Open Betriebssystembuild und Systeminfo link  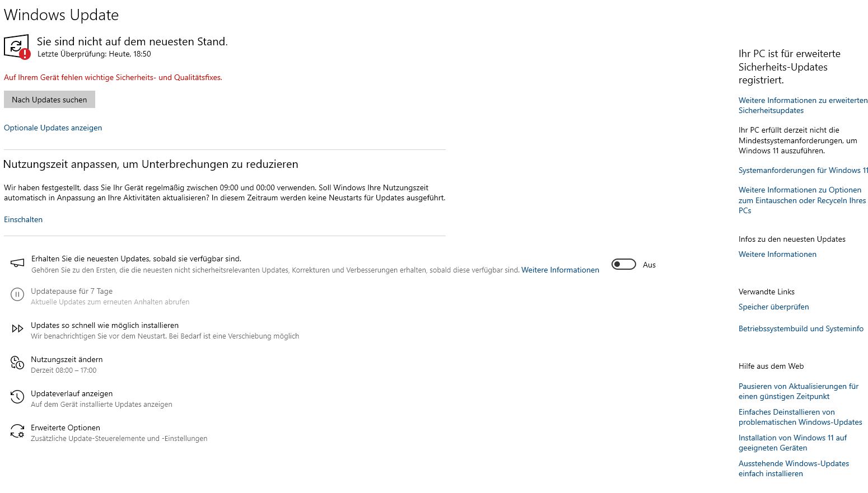point(801,328)
